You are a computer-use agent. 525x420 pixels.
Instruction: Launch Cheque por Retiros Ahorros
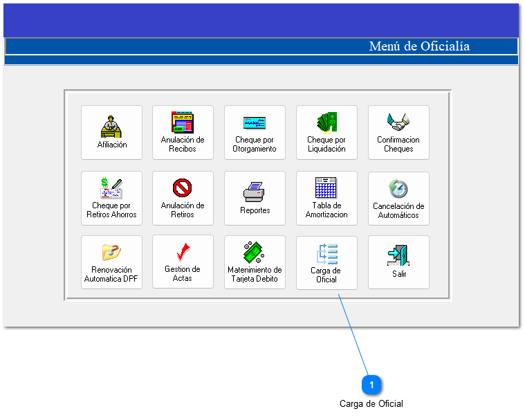click(111, 198)
